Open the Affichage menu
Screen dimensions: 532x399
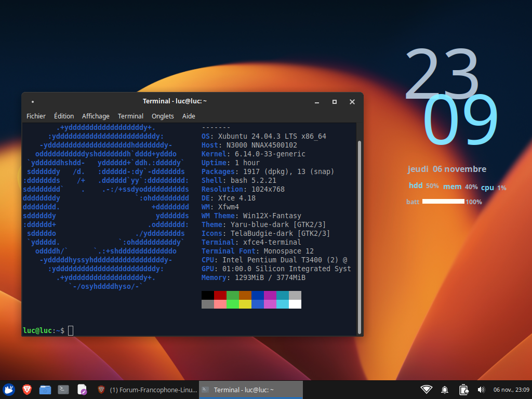pos(96,116)
